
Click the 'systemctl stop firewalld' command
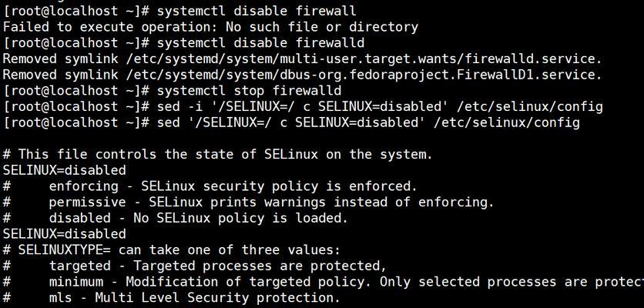coord(249,91)
